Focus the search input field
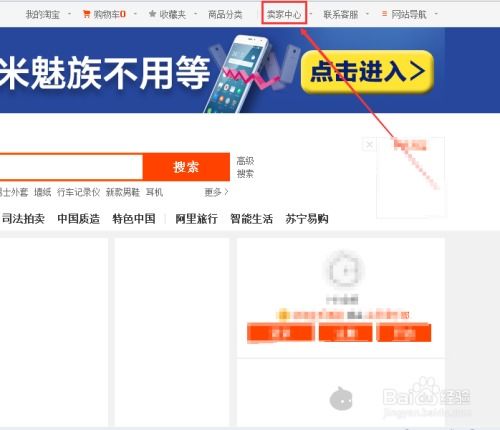The image size is (500, 430). click(71, 167)
